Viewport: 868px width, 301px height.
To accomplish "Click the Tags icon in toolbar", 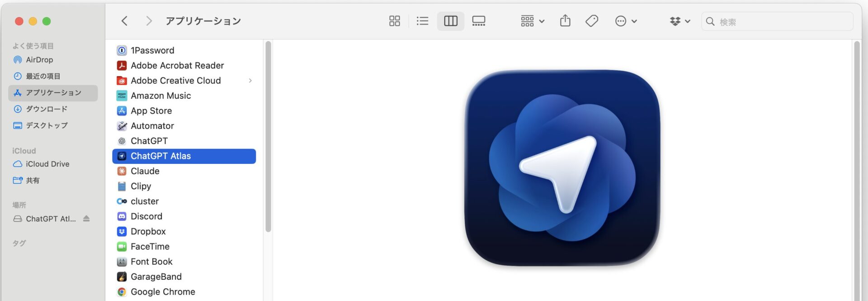I will (591, 21).
